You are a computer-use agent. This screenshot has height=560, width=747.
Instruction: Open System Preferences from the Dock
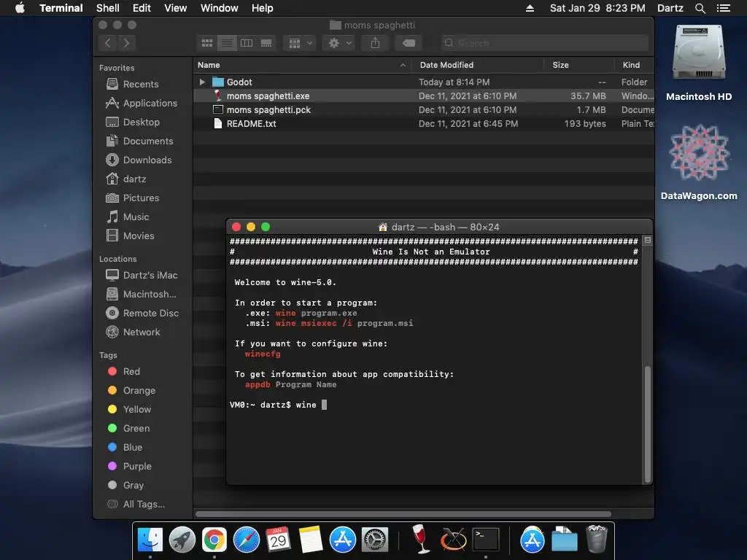click(x=375, y=540)
